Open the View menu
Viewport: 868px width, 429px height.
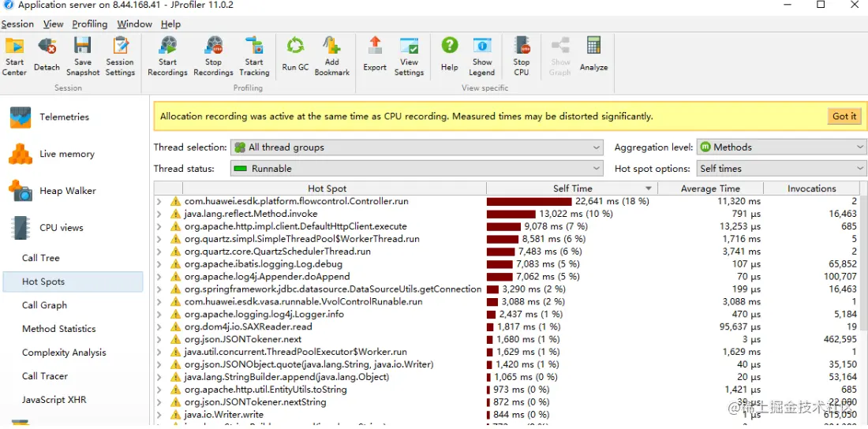click(x=53, y=24)
